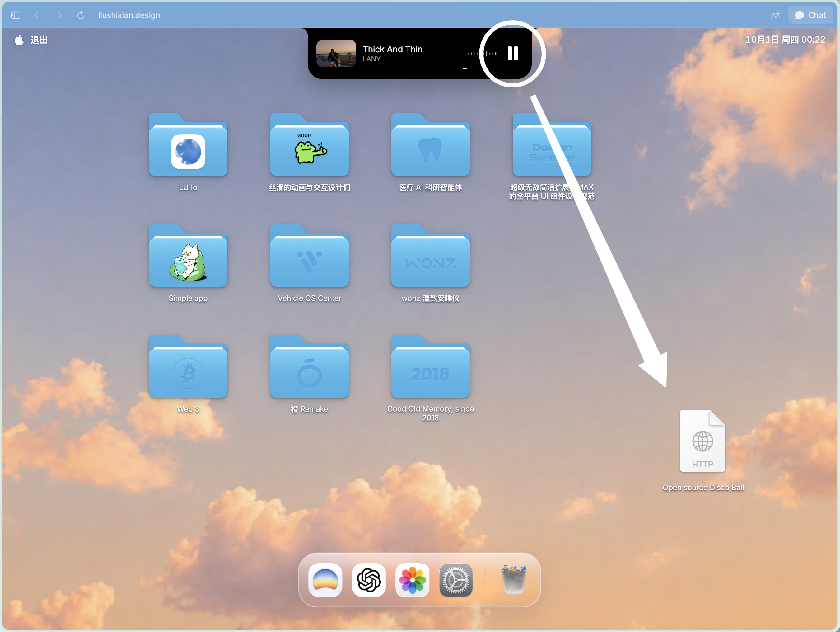Click the liushixian.design address field
Image resolution: width=840 pixels, height=632 pixels.
(129, 15)
